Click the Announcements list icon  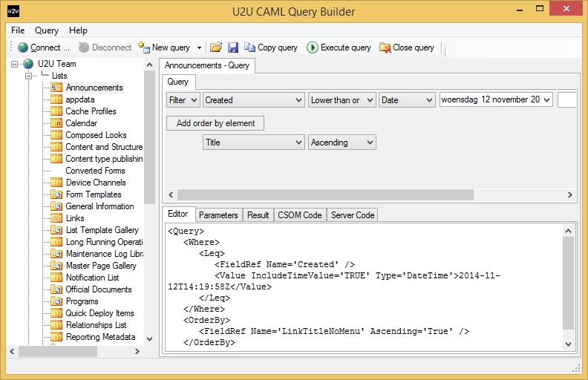click(x=56, y=88)
